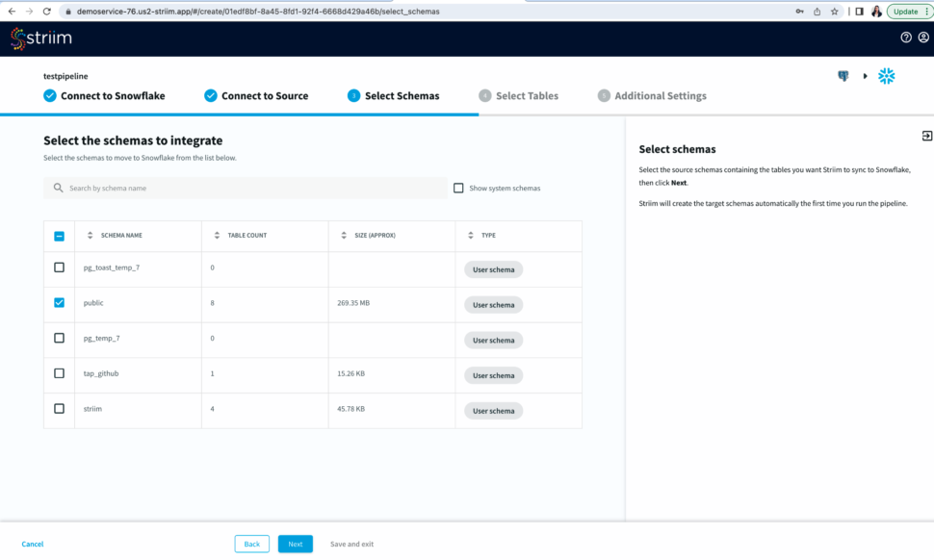
Task: Go to Connect to Source step
Action: point(256,96)
